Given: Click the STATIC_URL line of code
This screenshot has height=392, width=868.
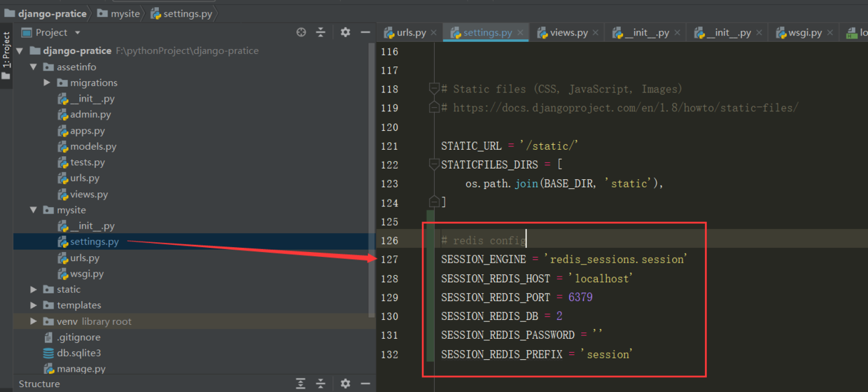Looking at the screenshot, I should (x=510, y=146).
